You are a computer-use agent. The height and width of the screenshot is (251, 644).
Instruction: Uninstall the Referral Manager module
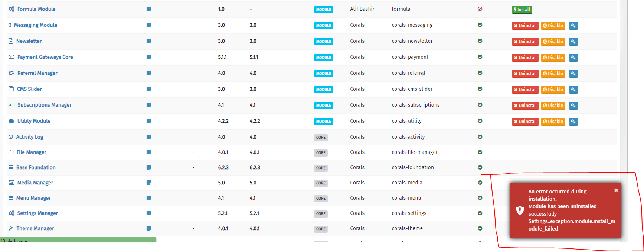point(525,74)
